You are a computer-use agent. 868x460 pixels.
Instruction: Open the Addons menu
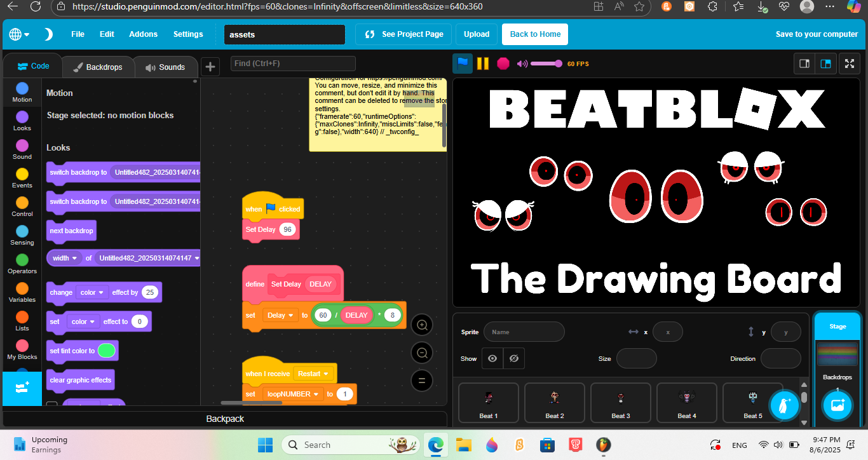click(x=143, y=34)
